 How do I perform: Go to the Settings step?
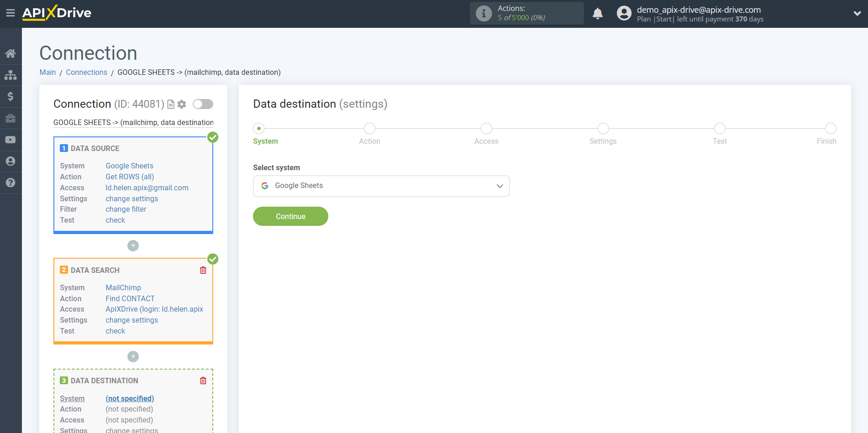click(x=603, y=129)
